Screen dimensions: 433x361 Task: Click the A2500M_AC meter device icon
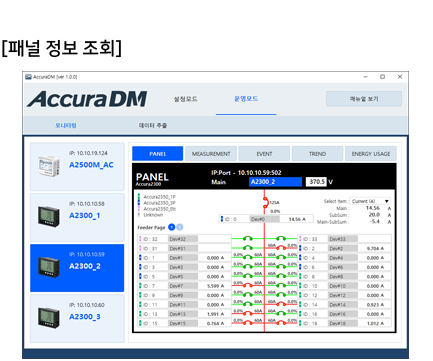[x=49, y=166]
